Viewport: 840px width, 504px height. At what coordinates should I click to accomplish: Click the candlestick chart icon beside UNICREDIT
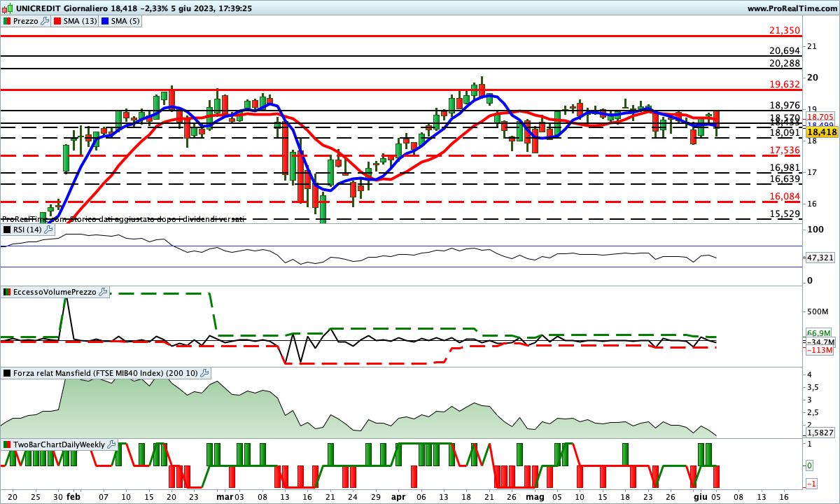pos(6,8)
